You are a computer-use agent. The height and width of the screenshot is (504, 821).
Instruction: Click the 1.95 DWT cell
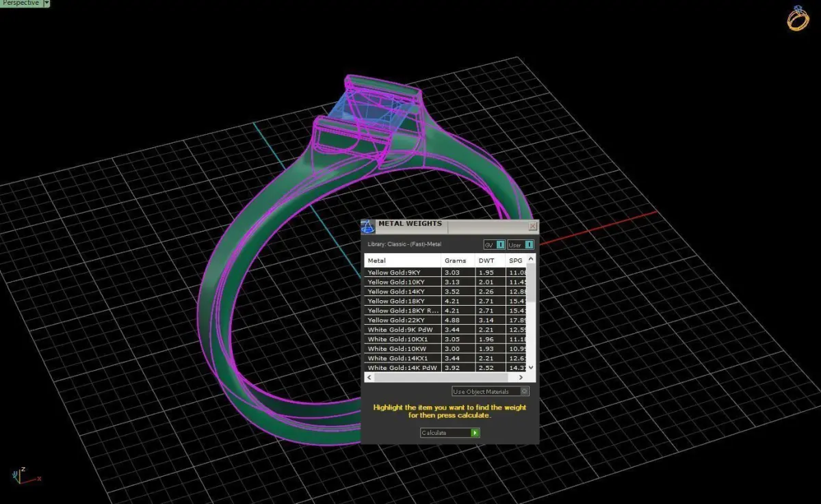click(490, 272)
